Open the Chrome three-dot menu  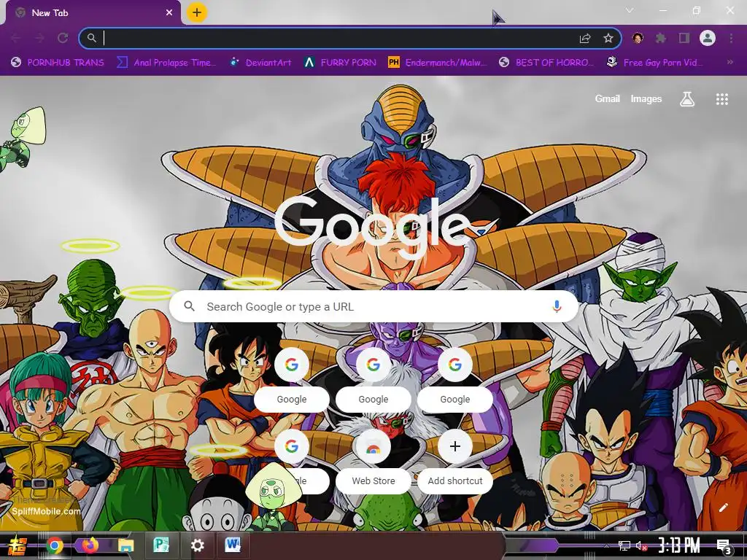click(731, 38)
